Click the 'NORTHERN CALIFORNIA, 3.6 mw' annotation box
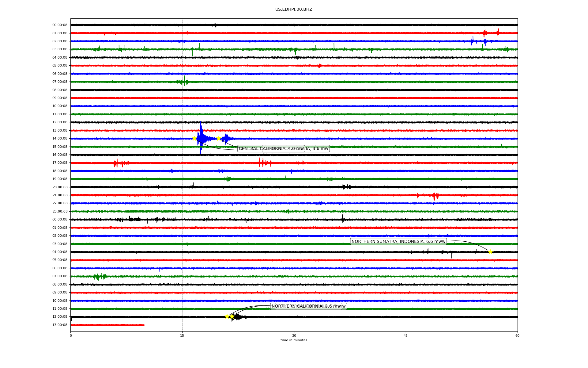The height and width of the screenshot is (368, 588). 306,306
